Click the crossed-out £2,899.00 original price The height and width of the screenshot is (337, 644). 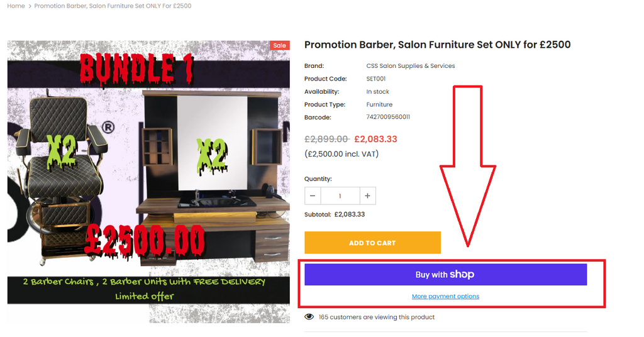(x=326, y=139)
